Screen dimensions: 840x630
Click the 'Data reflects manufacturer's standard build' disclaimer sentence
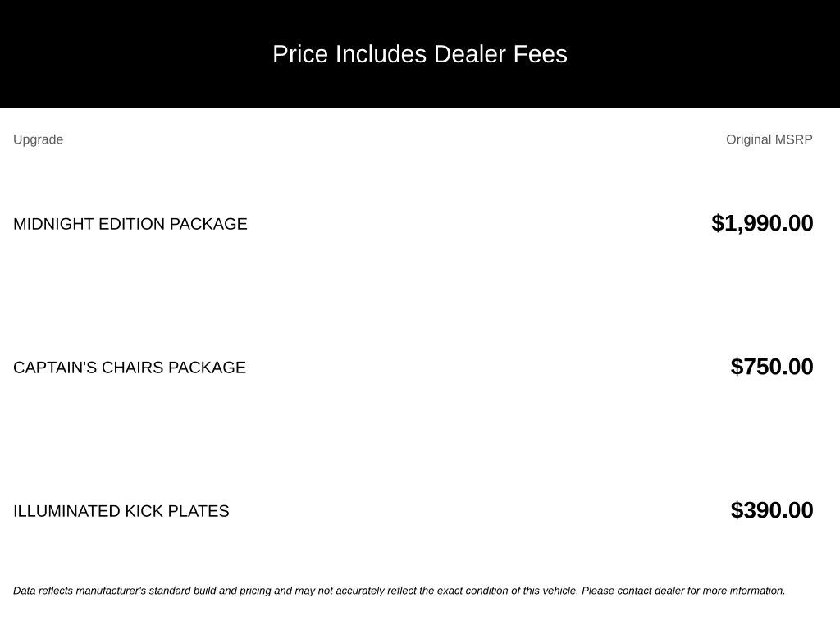[x=295, y=591]
